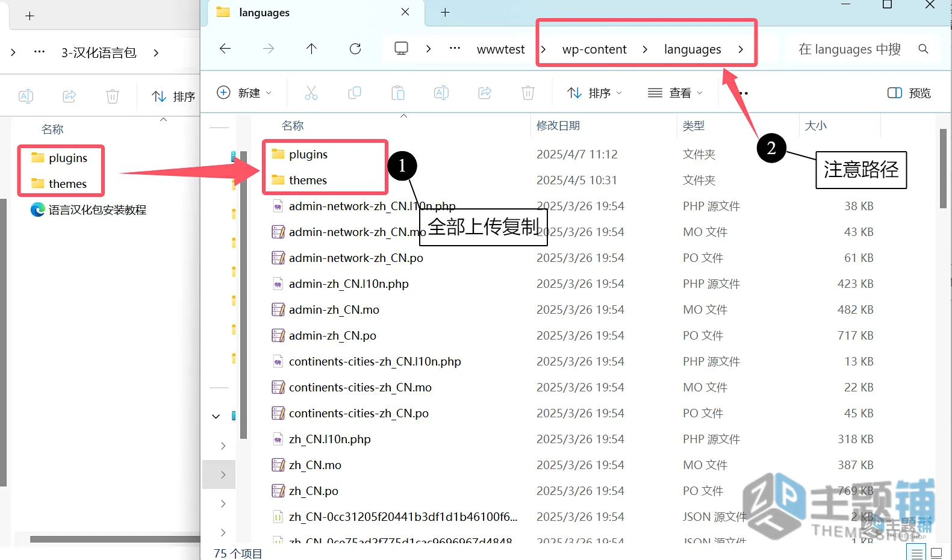Expand chevron after wwwtest in address bar
Viewport: 952px width, 560px height.
pos(543,49)
